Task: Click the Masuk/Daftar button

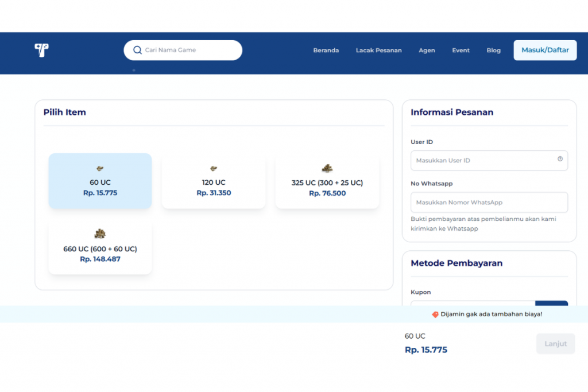Action: (545, 50)
